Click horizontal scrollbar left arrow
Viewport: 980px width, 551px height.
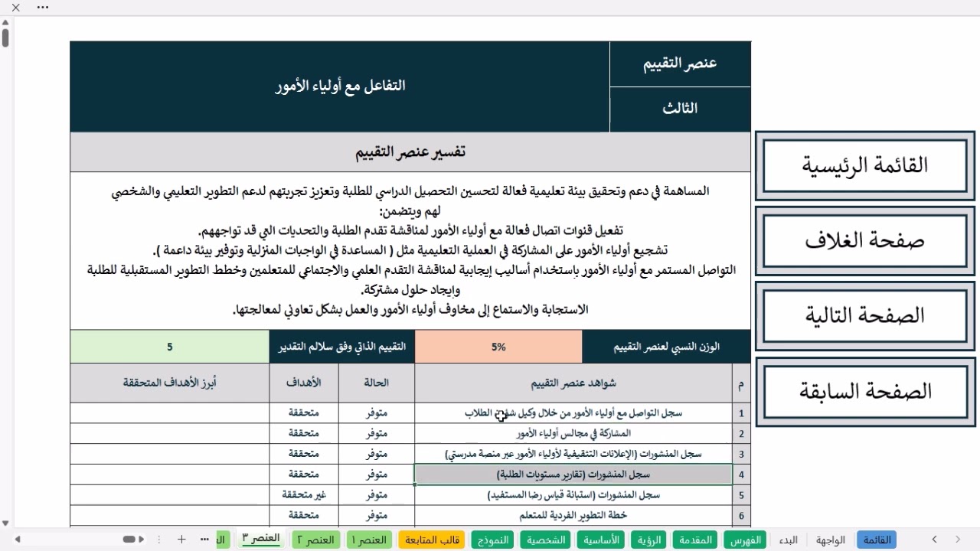point(17,540)
